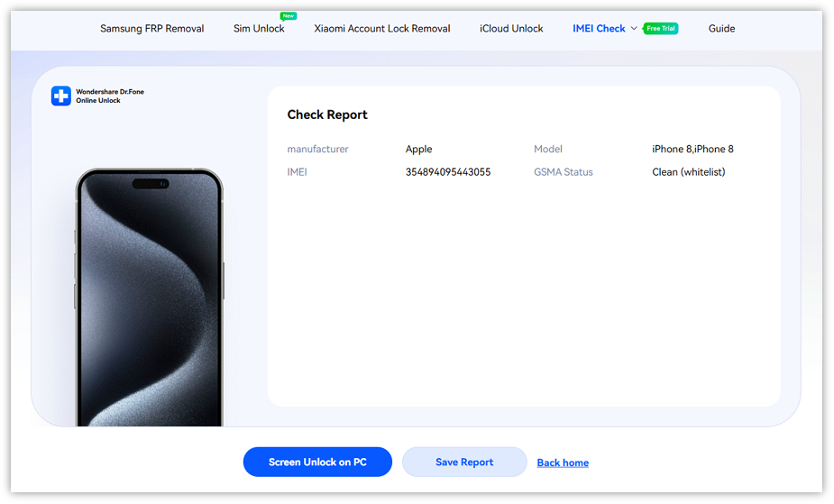The height and width of the screenshot is (504, 834).
Task: Click the Free Trial badge
Action: 661,29
